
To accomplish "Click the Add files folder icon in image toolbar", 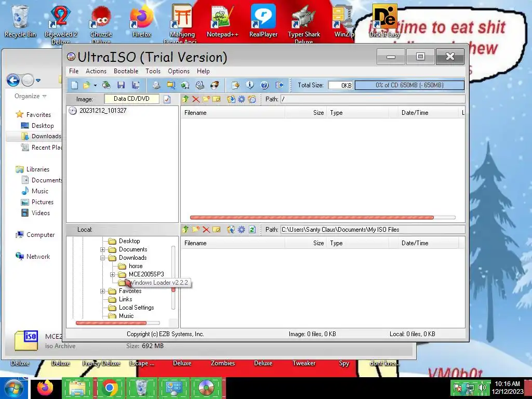I will (252, 99).
